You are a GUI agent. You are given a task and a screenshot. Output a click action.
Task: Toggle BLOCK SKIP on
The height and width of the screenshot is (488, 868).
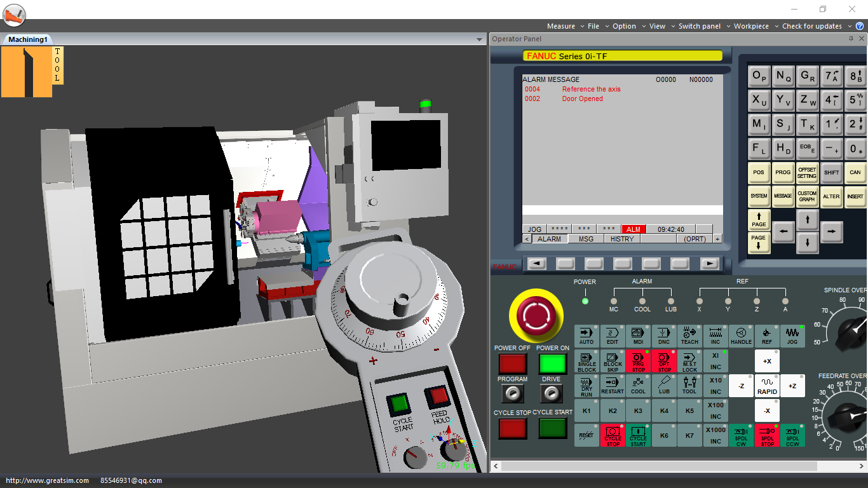pos(612,361)
